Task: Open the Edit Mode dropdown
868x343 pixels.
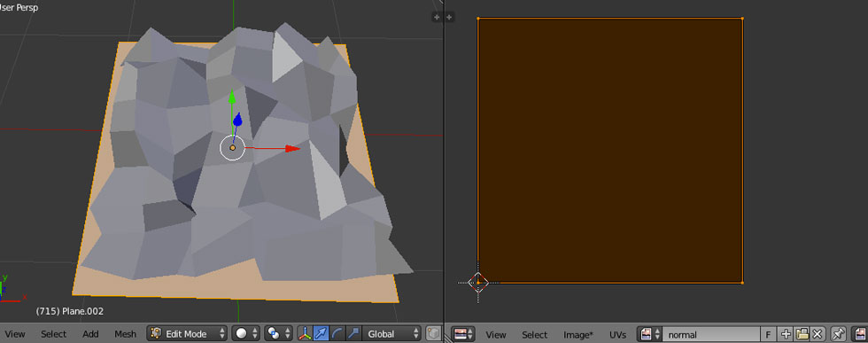Action: tap(187, 333)
